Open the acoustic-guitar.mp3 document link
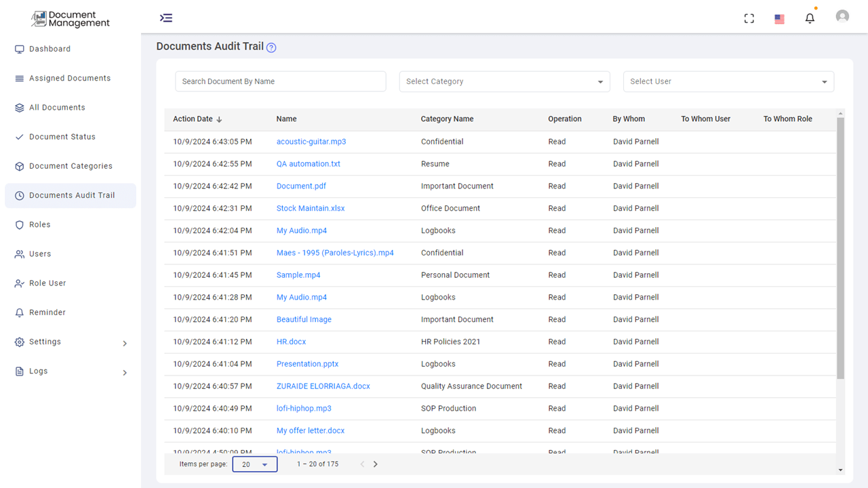The image size is (868, 488). (x=311, y=142)
